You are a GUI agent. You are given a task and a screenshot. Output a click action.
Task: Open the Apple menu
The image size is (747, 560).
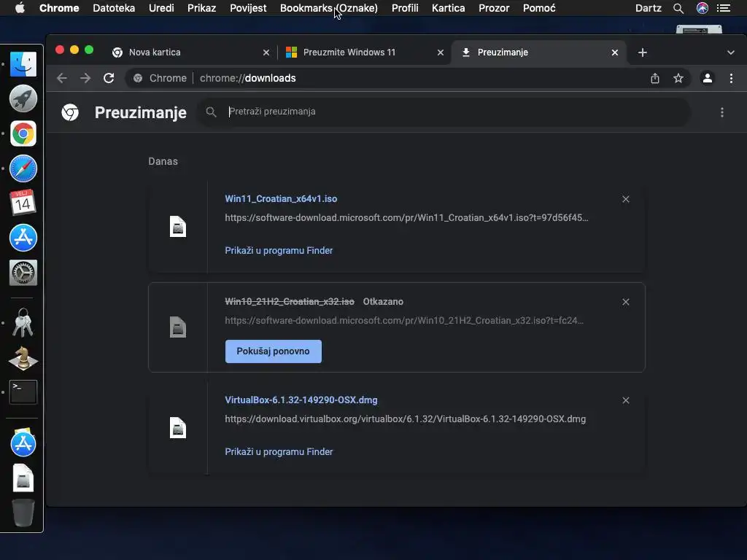(x=20, y=7)
